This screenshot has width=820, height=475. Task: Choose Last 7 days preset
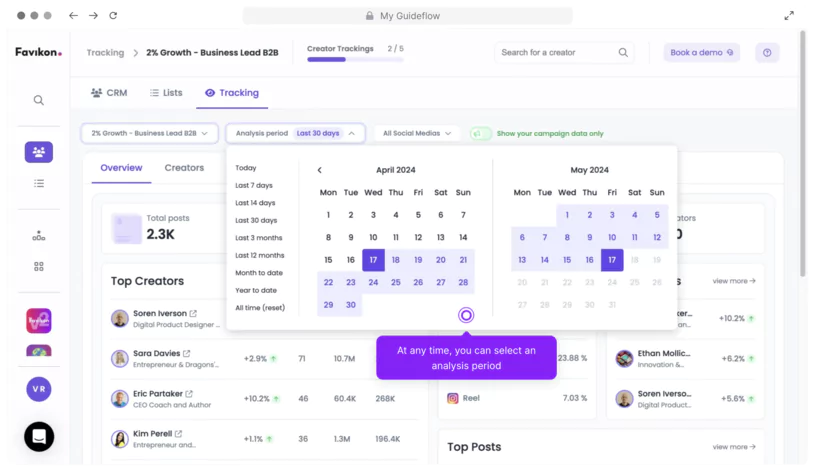(x=254, y=185)
